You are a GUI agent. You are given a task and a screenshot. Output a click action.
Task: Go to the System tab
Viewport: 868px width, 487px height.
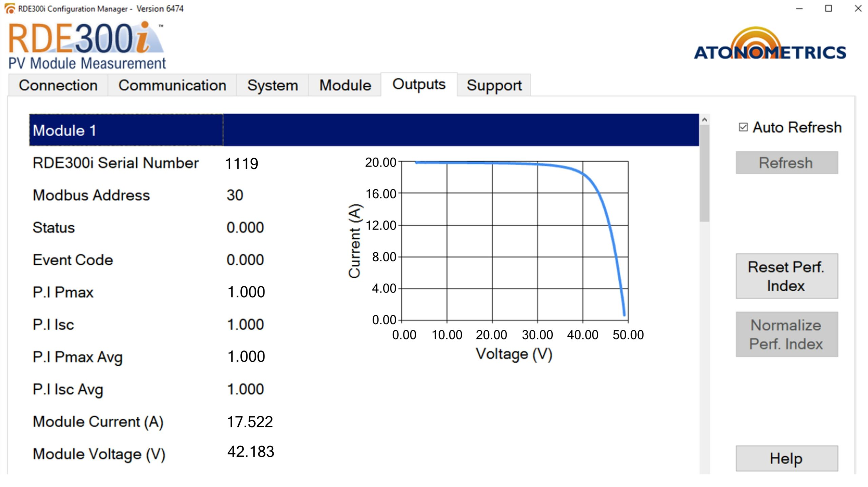(272, 85)
